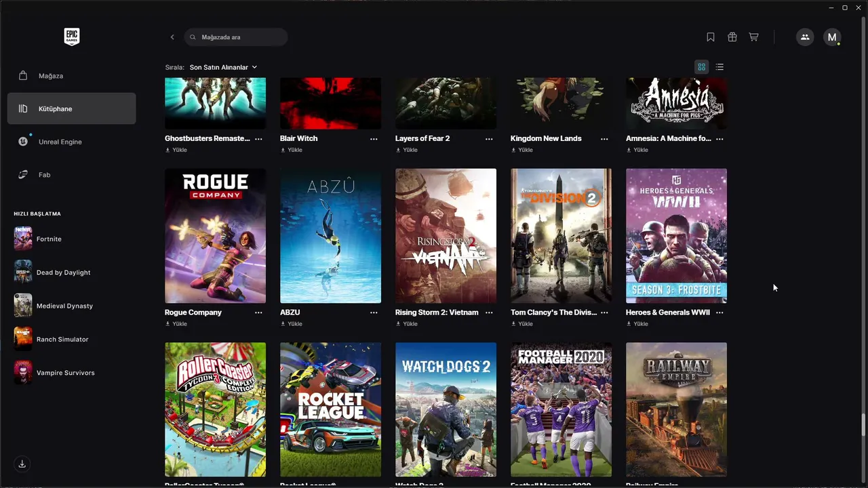Click the Heroes & Generals WWII title

[668, 312]
